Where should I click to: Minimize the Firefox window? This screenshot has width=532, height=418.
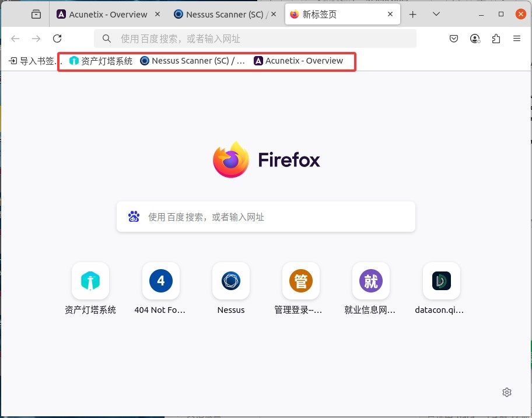(481, 14)
